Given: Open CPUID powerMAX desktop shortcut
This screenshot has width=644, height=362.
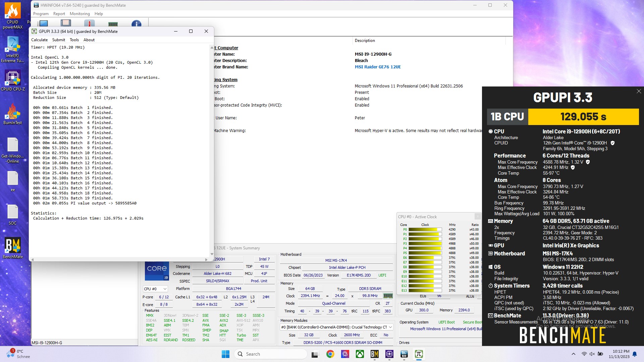Looking at the screenshot, I should click(13, 16).
